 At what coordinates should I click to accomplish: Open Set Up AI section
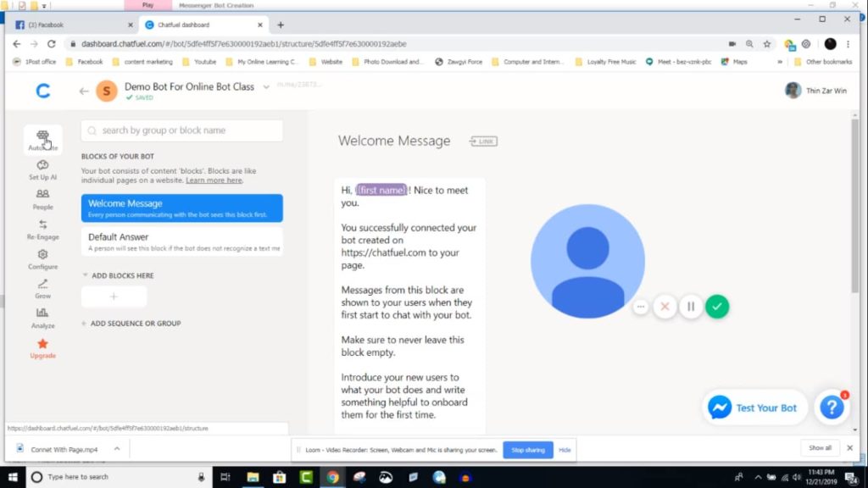click(42, 169)
